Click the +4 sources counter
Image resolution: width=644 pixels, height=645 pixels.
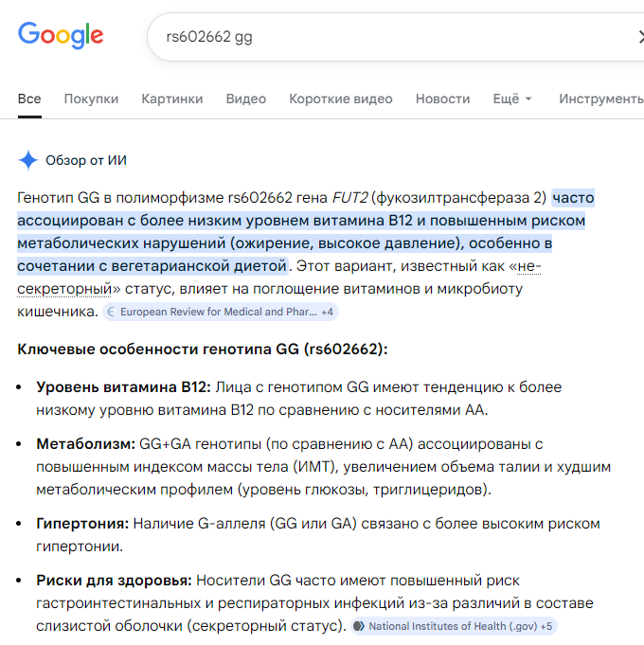[328, 312]
